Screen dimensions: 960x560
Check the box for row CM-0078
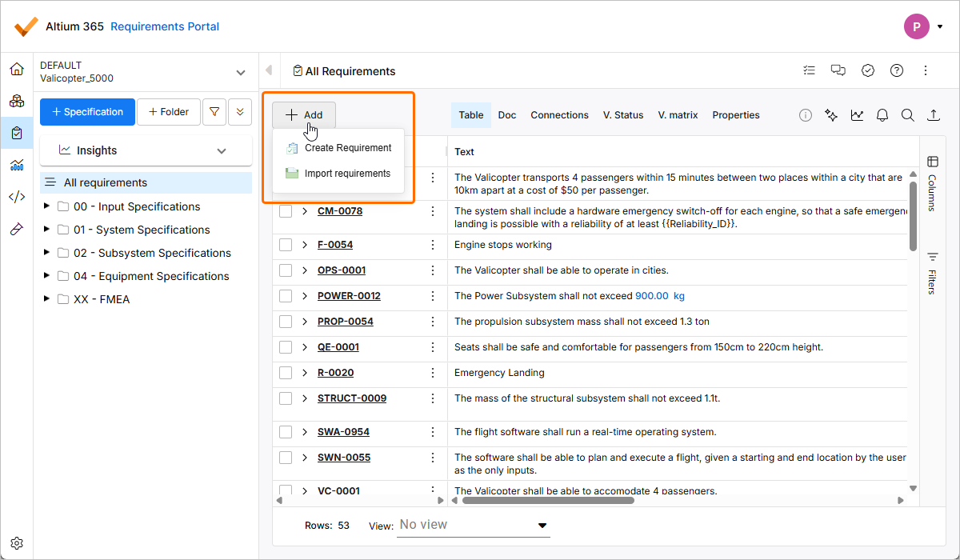coord(286,211)
